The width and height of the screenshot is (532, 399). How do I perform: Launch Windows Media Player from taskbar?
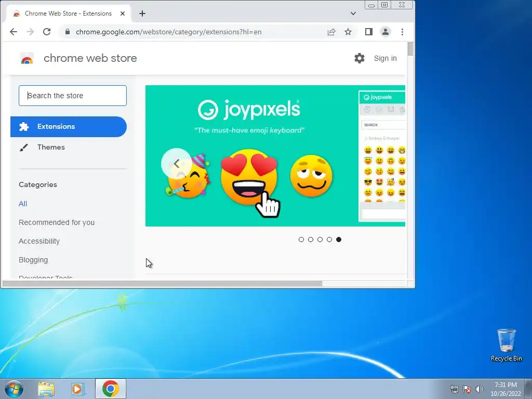point(78,389)
